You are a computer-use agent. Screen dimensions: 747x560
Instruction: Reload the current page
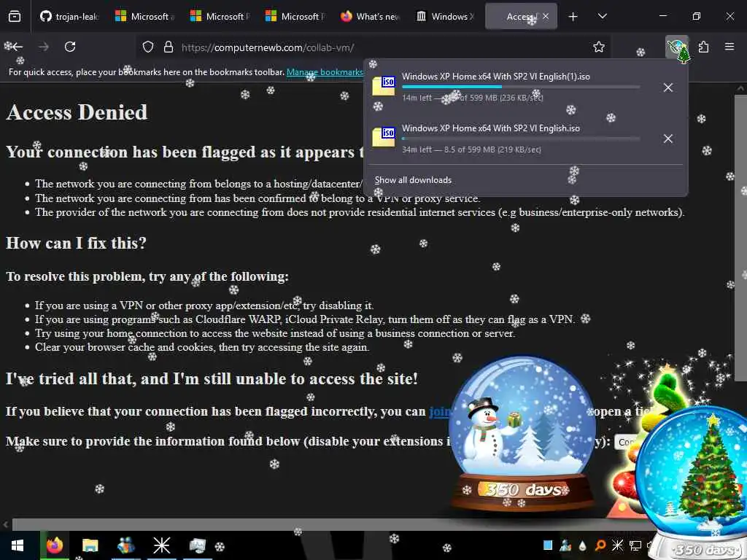[x=70, y=47]
